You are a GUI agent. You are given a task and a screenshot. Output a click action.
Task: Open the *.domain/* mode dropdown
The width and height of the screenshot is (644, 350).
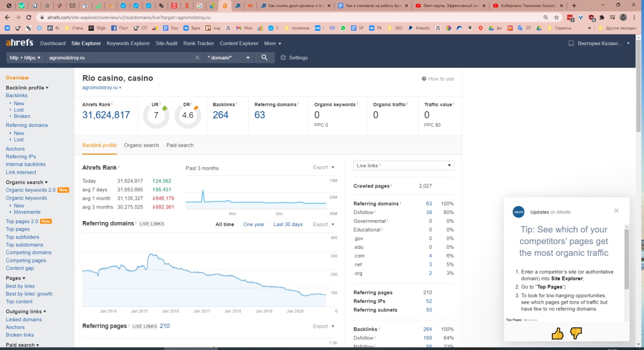coord(229,58)
